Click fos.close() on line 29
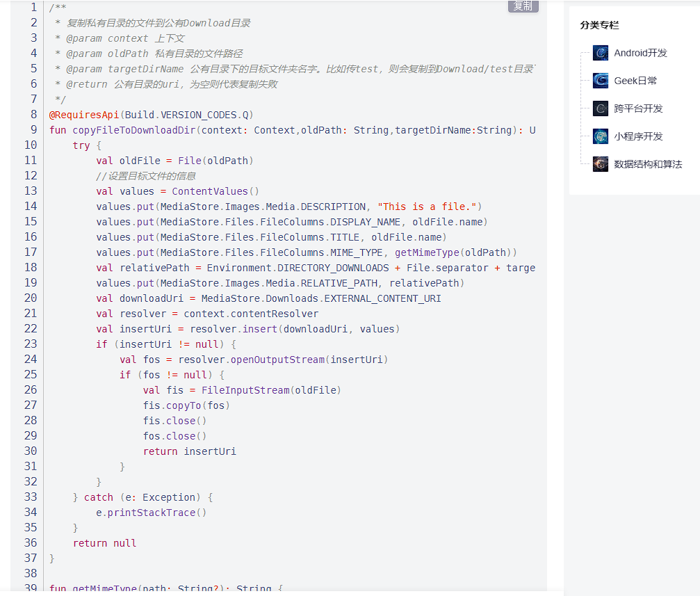Image resolution: width=700 pixels, height=596 pixels. pos(174,436)
